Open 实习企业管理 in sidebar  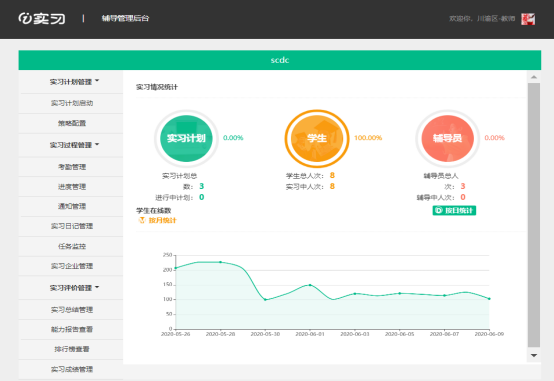[71, 266]
